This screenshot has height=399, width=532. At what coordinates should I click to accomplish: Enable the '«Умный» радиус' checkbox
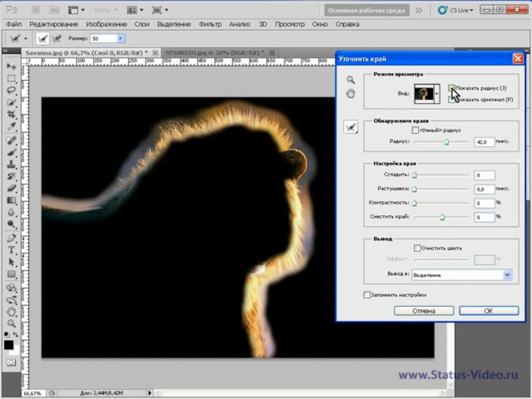point(416,130)
